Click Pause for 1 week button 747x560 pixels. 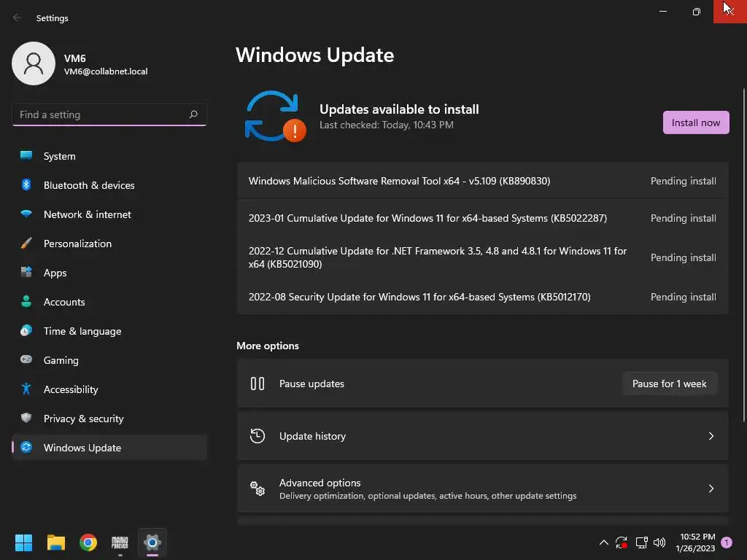(x=670, y=384)
